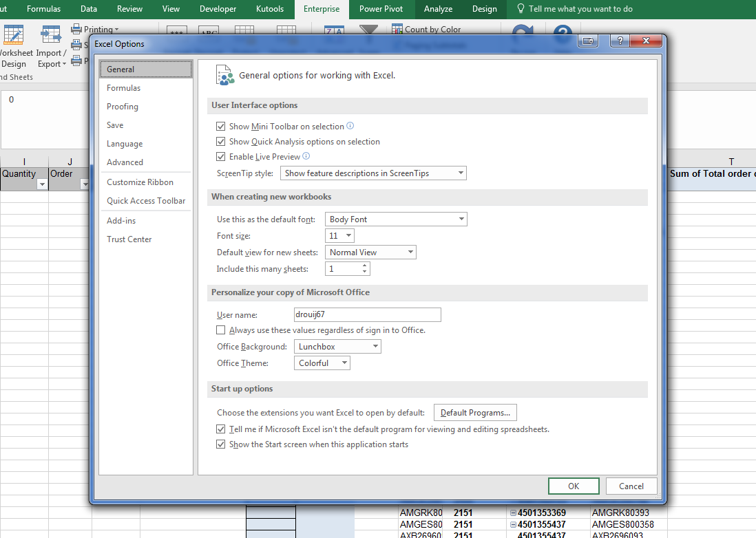Open the ScreenTip style dropdown
The image size is (756, 538).
click(x=460, y=173)
